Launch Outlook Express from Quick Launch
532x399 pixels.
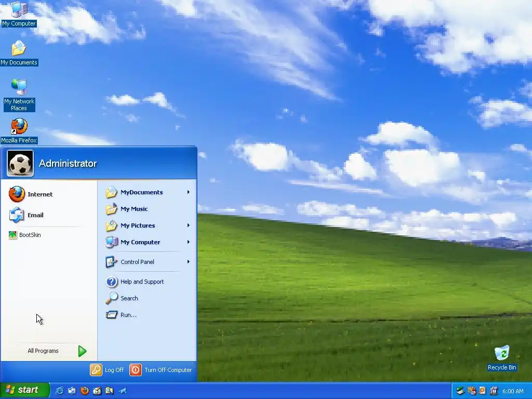click(72, 391)
